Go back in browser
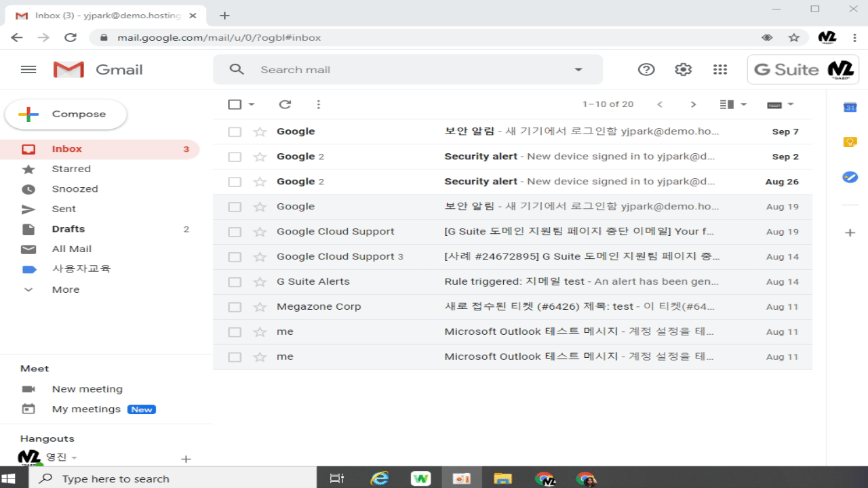Screen dimensions: 868x488 tap(17, 37)
